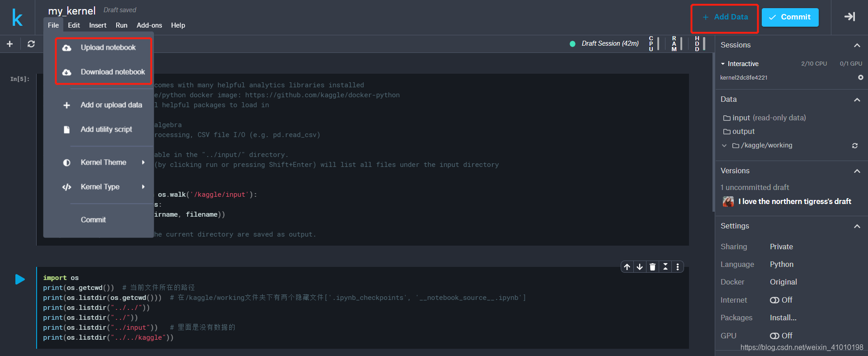The height and width of the screenshot is (356, 868).
Task: Open the Add-ons menu
Action: pos(149,25)
